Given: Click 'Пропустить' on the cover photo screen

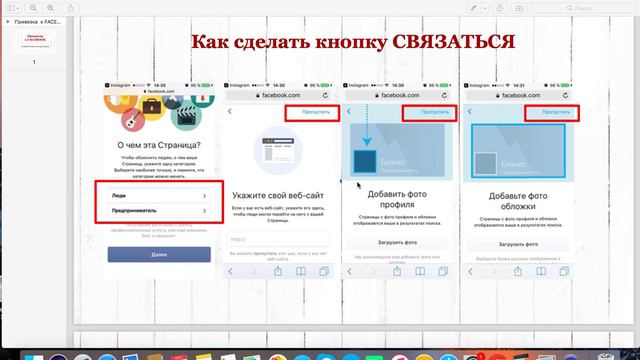Looking at the screenshot, I should (556, 112).
